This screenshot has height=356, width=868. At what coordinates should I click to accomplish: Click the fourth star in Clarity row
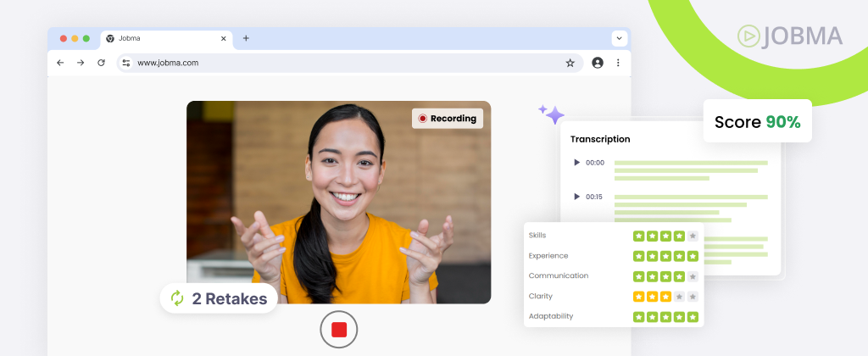point(679,297)
